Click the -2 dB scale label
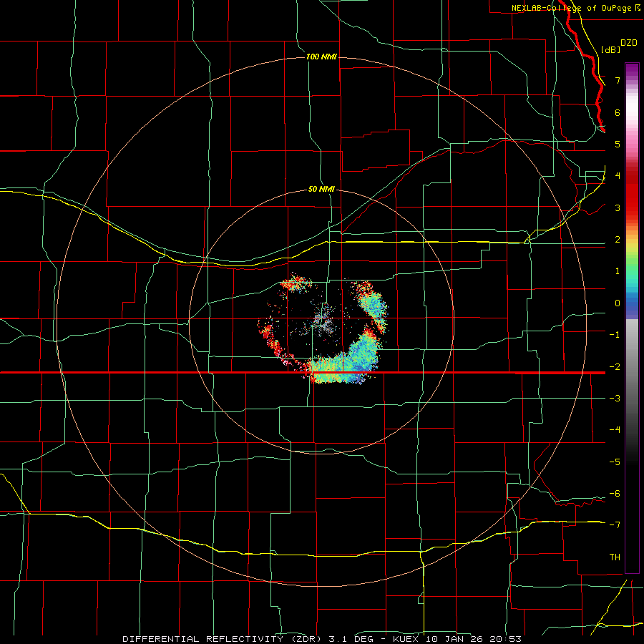This screenshot has width=644, height=644. click(x=615, y=367)
